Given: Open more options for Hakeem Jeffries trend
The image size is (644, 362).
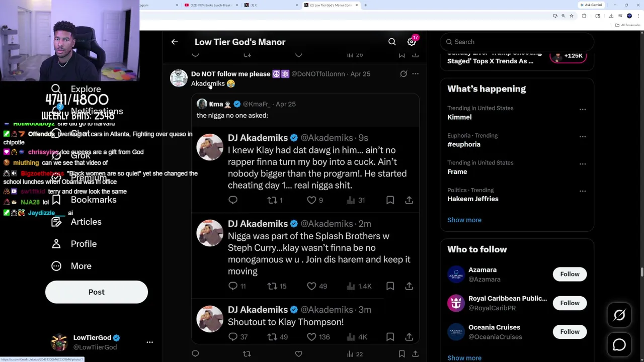Looking at the screenshot, I should (583, 191).
